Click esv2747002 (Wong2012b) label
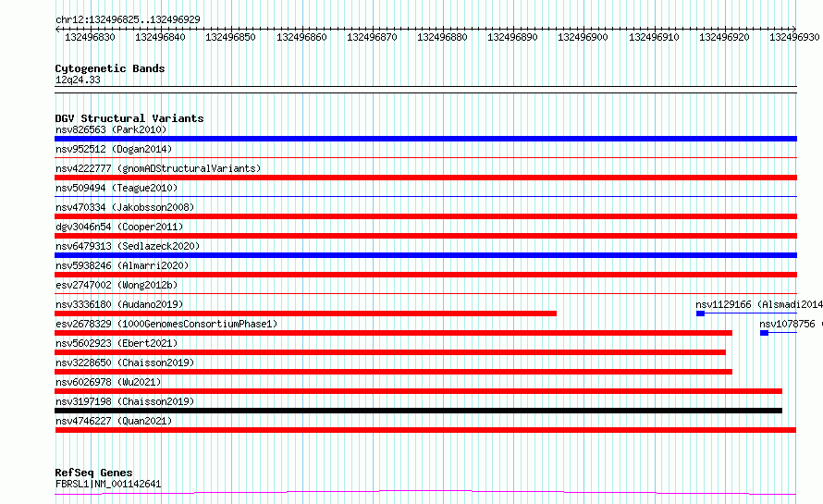The height and width of the screenshot is (504, 823). coord(117,285)
